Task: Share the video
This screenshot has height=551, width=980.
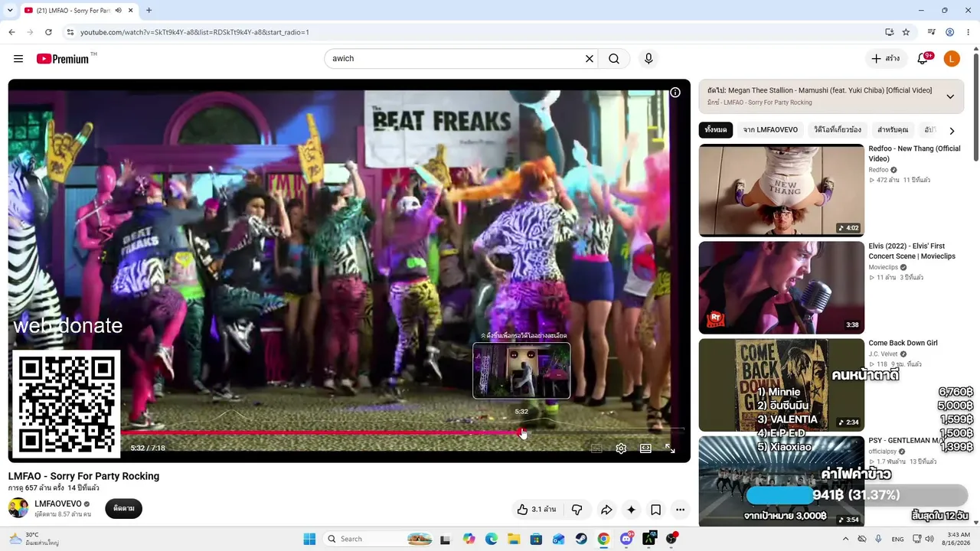Action: 606,510
